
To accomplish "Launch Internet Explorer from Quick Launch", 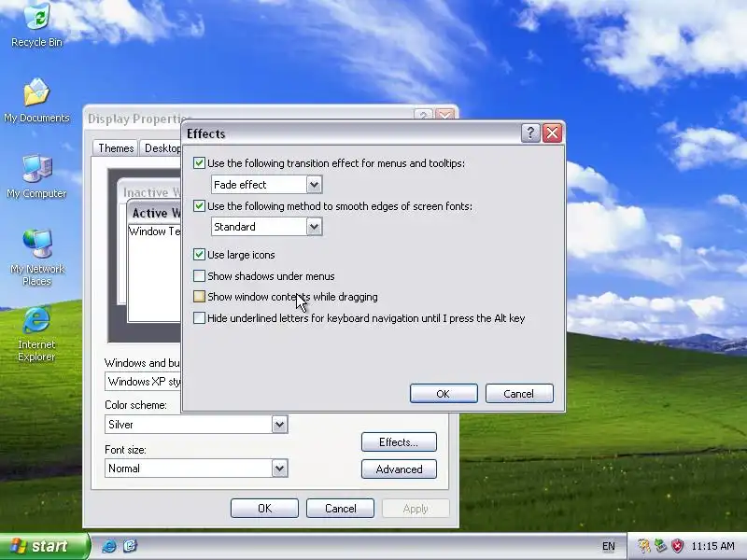I will [109, 546].
